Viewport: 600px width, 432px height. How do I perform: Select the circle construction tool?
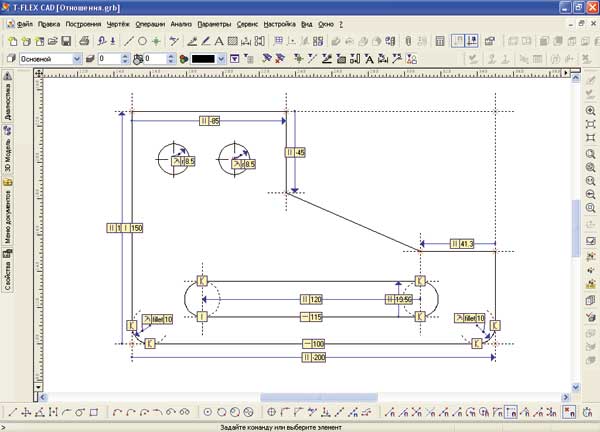pyautogui.click(x=142, y=41)
